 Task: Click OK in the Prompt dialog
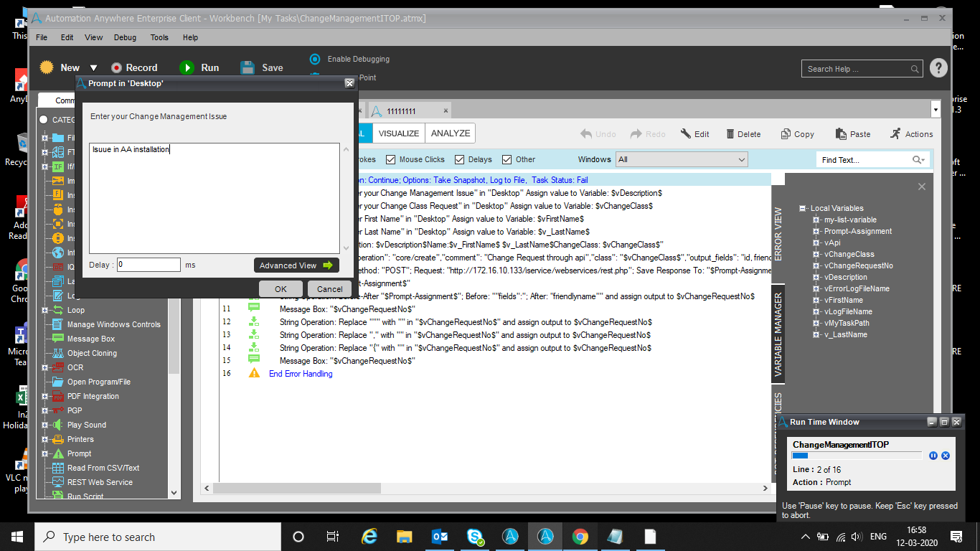(281, 289)
